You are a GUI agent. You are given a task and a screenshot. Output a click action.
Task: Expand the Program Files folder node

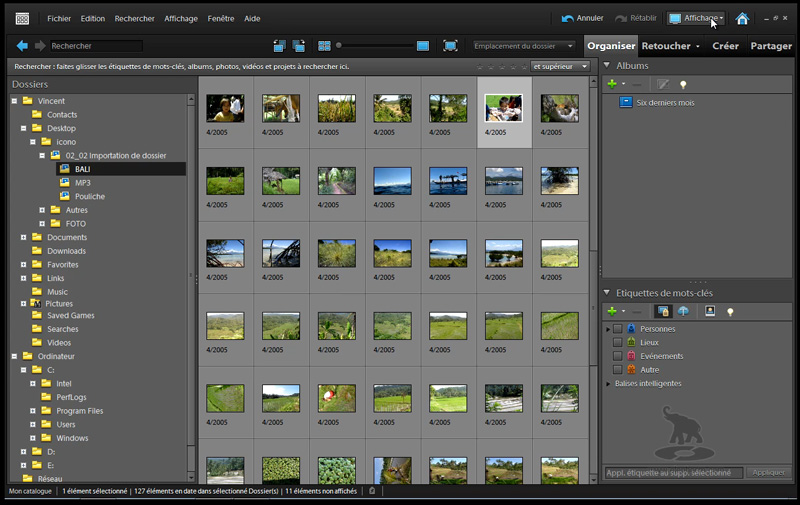33,411
